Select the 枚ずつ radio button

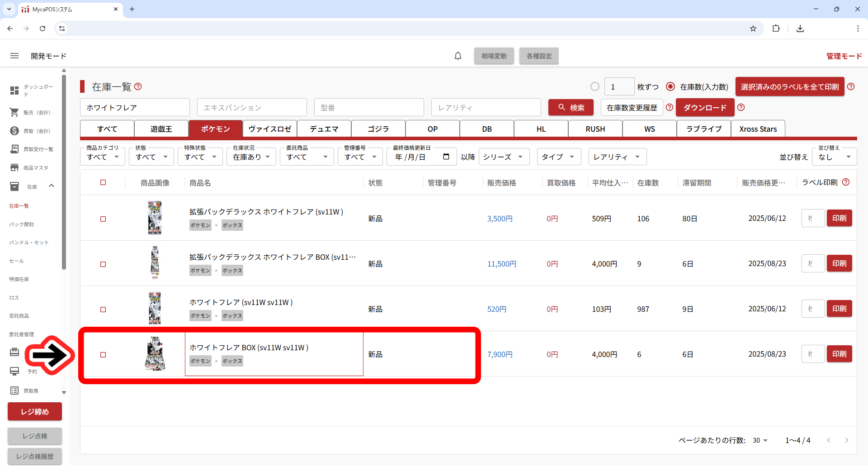(x=595, y=86)
